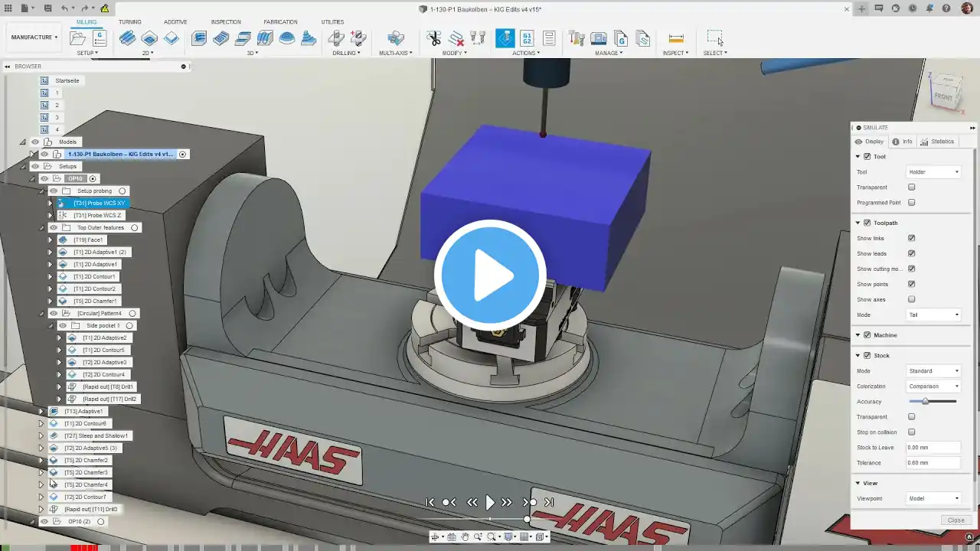Hide the Setup probing folder via eye icon
Screen dimensions: 980x551
(54, 191)
